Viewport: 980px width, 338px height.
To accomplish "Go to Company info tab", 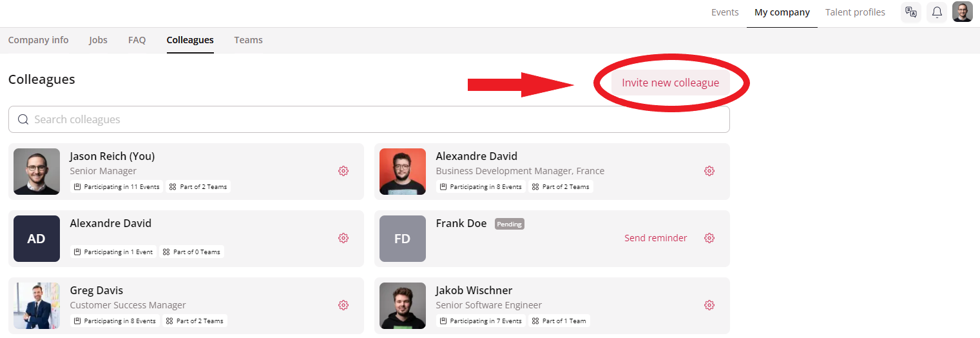I will (38, 40).
